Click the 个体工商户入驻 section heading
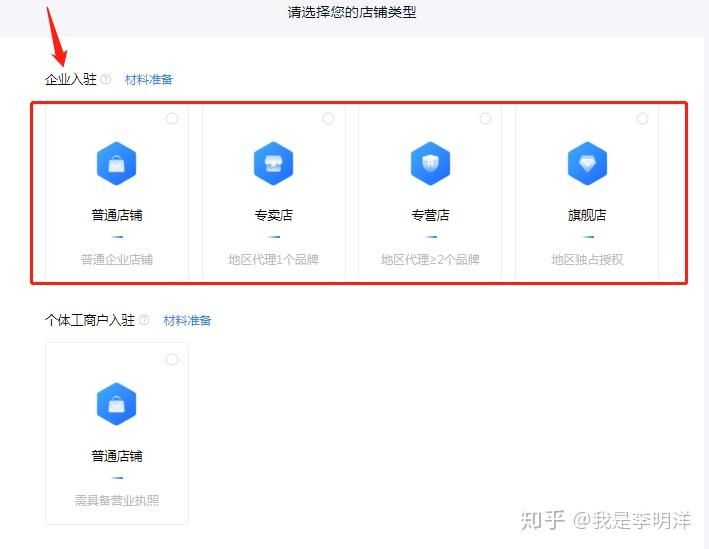Viewport: 709px width, 549px height. [90, 320]
